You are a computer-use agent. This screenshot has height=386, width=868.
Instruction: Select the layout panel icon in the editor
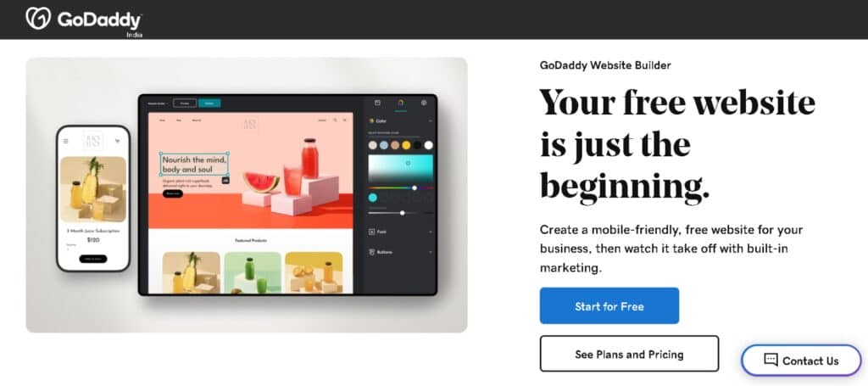coord(377,103)
